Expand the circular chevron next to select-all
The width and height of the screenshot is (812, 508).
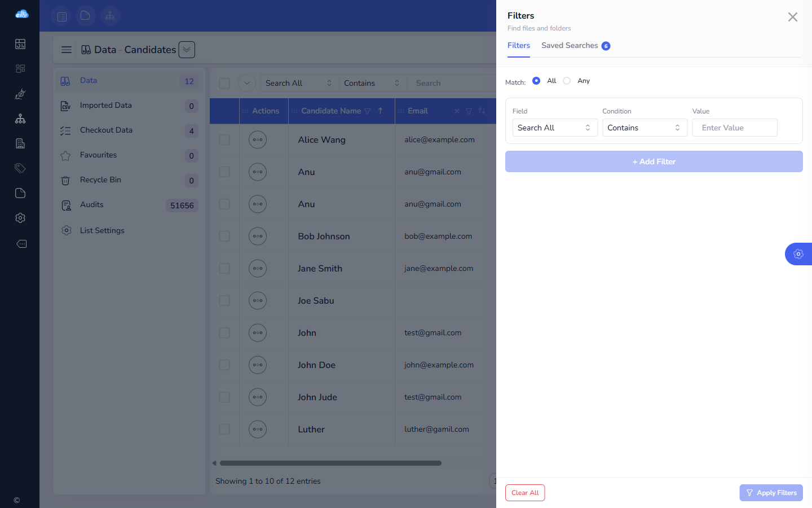point(247,83)
